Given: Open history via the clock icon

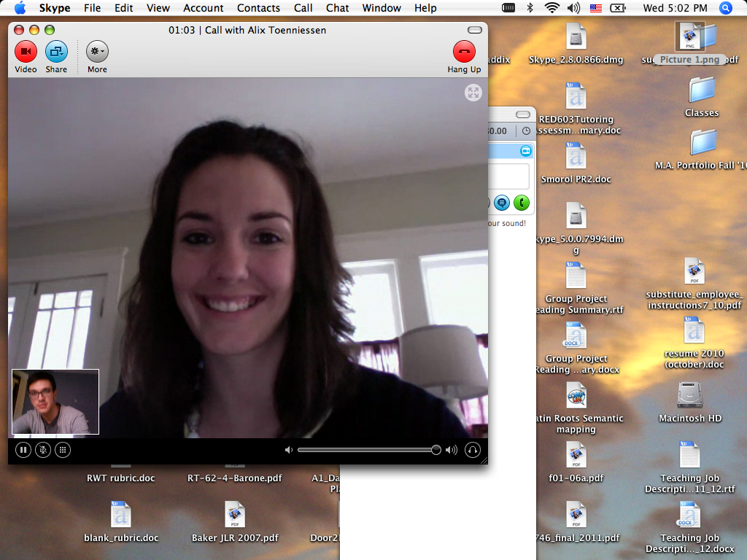Looking at the screenshot, I should [x=527, y=131].
